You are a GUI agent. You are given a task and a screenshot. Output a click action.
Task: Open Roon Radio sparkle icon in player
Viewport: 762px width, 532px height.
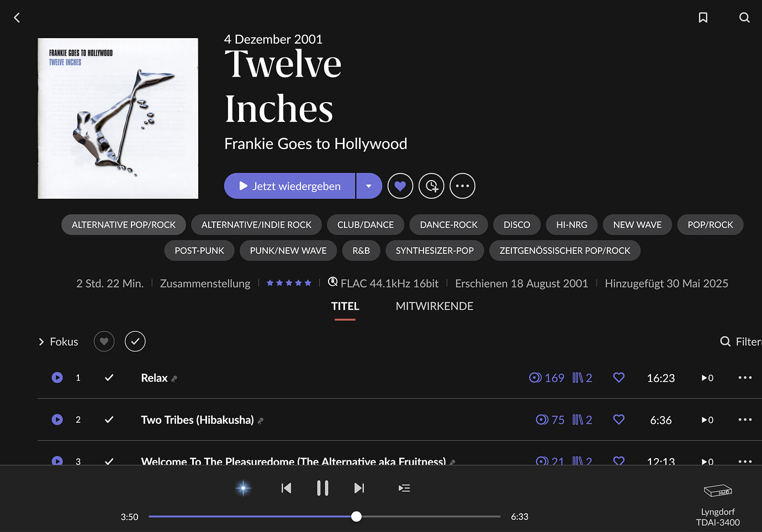tap(243, 488)
